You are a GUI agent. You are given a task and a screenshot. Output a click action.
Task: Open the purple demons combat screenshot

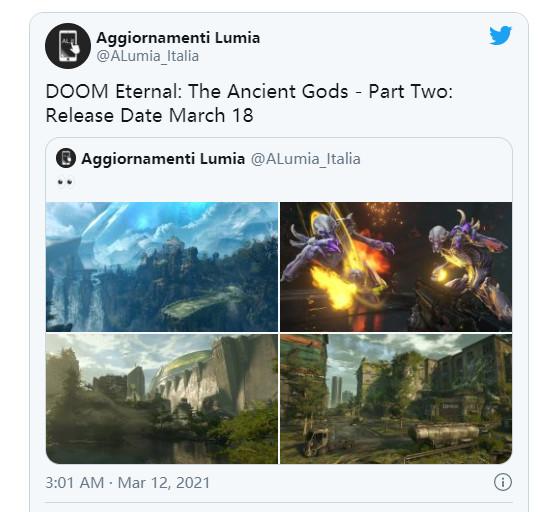click(396, 267)
